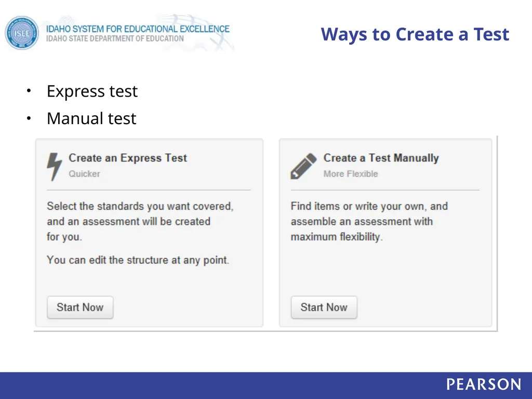Click the Manual test bullet item
Viewport: 532px width, 399px height.
91,118
